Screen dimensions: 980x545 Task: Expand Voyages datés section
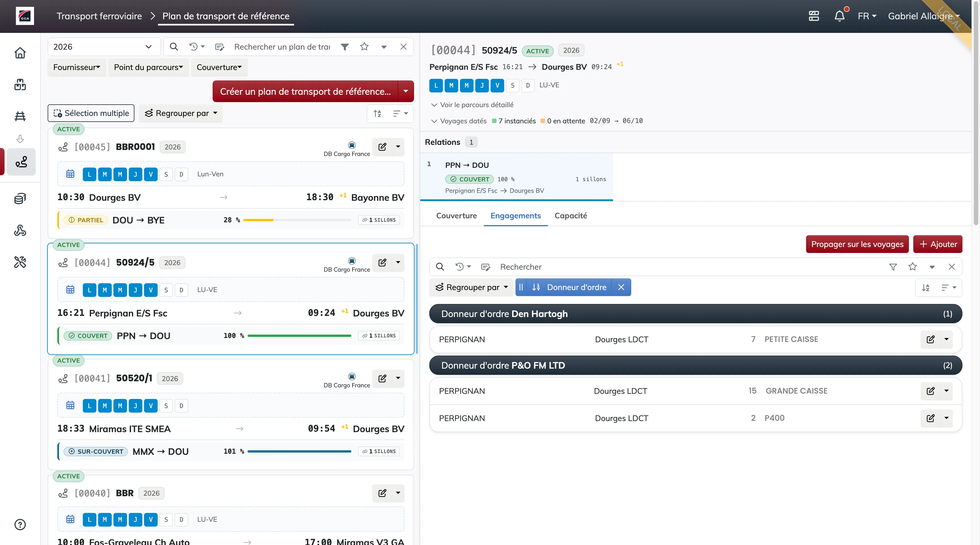[x=459, y=121]
